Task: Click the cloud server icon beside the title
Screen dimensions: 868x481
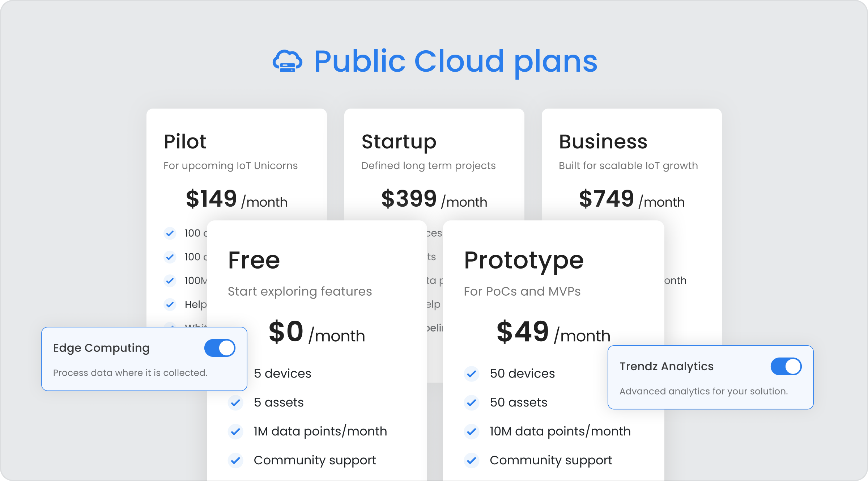Action: click(288, 61)
